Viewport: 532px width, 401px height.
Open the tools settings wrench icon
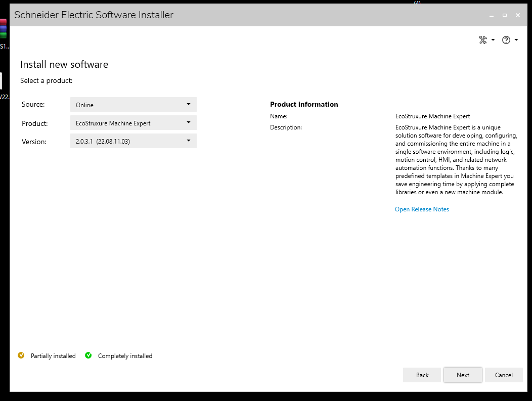483,40
